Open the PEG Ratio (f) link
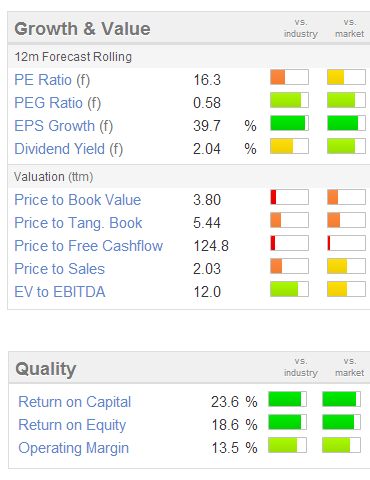Viewport: 370px width, 480px height. tap(58, 103)
